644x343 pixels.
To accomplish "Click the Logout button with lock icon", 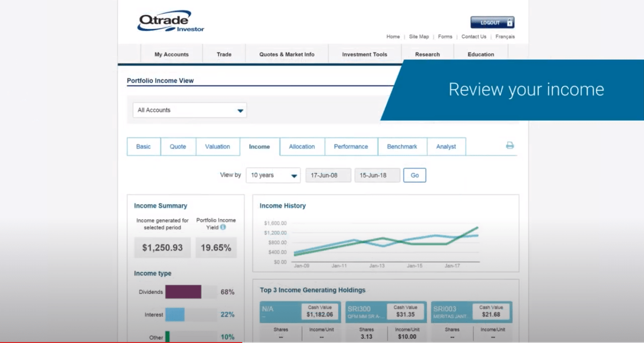I will [x=492, y=22].
